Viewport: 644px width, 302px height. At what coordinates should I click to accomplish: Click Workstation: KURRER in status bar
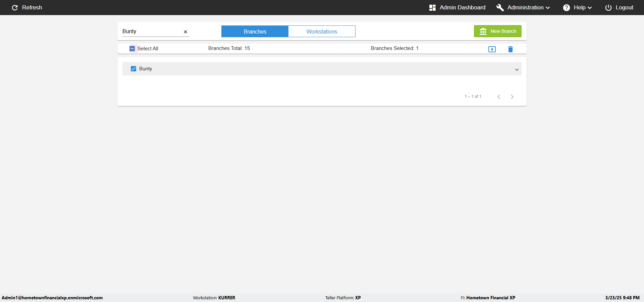pyautogui.click(x=214, y=298)
